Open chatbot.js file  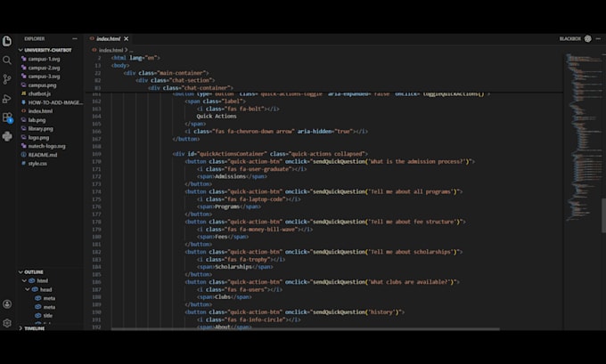pos(39,93)
